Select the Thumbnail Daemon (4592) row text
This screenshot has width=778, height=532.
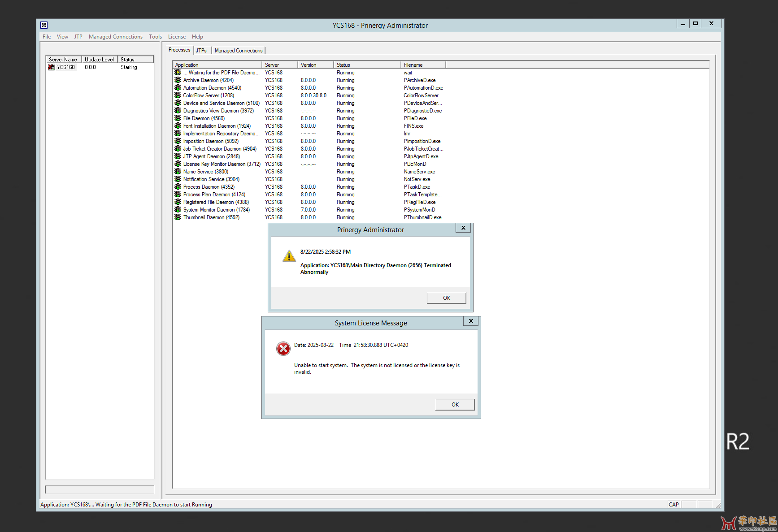click(x=211, y=217)
